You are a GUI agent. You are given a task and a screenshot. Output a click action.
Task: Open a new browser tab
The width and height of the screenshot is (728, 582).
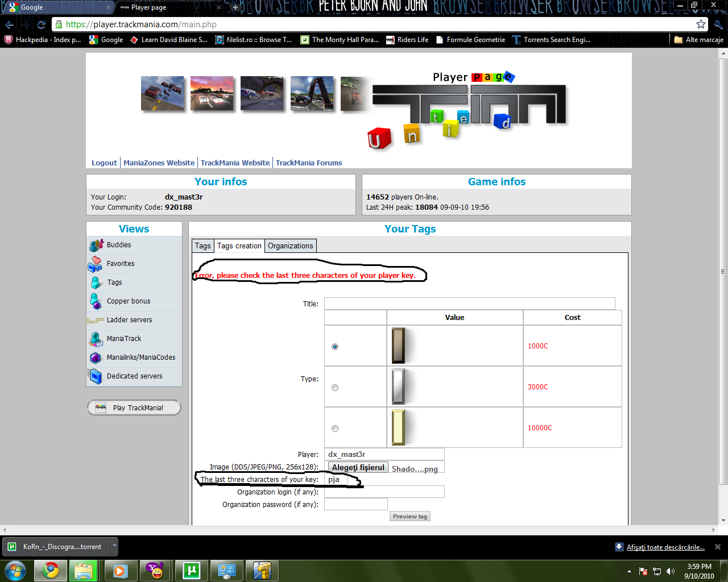pos(235,7)
